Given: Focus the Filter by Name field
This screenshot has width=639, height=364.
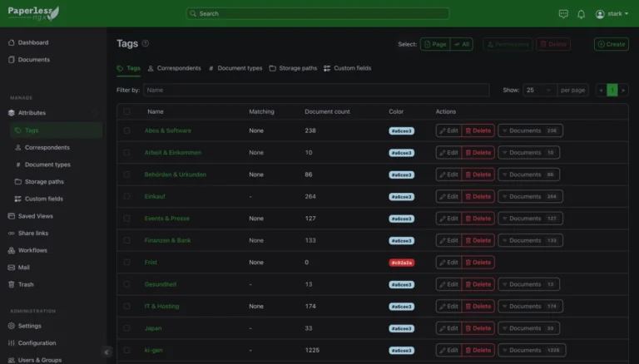Looking at the screenshot, I should (x=316, y=90).
